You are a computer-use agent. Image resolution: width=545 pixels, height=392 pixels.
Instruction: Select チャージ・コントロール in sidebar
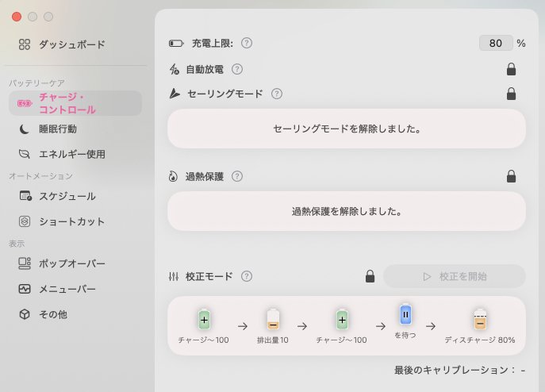75,103
